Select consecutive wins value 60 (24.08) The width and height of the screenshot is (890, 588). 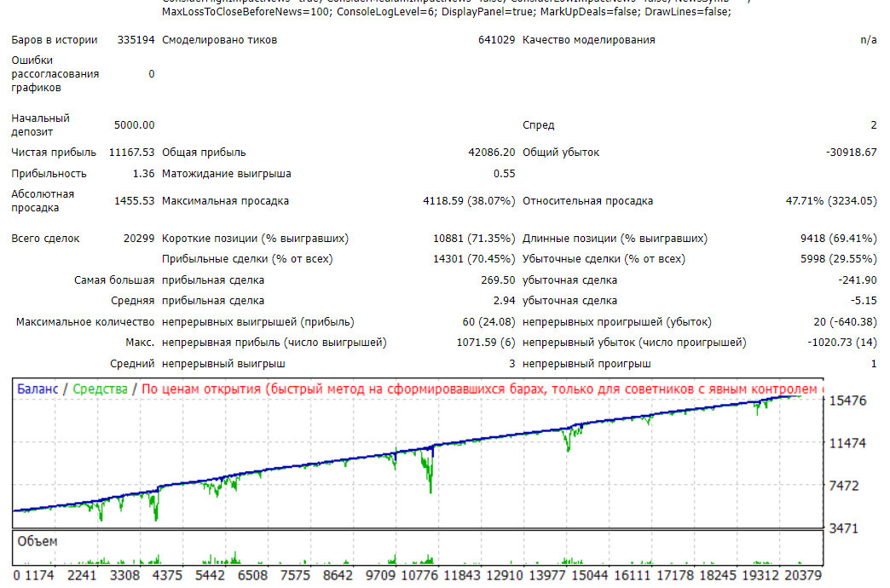click(488, 322)
